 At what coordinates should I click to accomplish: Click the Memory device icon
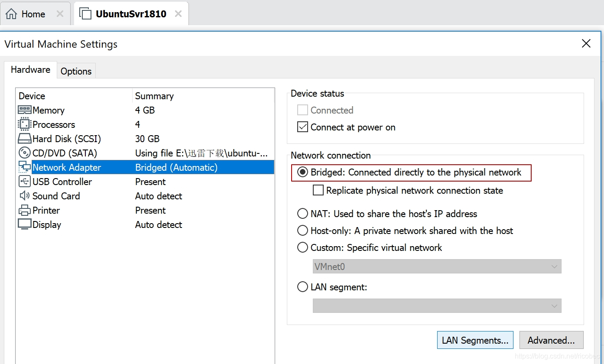point(25,110)
